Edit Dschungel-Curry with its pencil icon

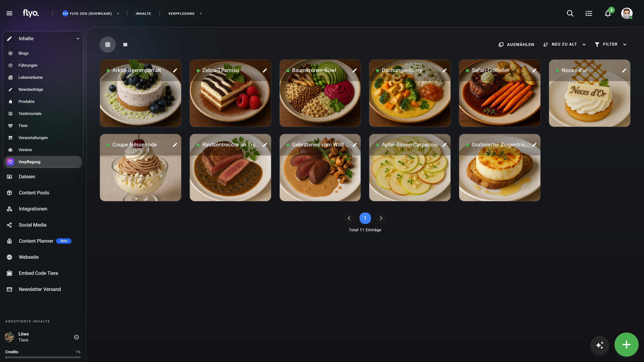pos(444,70)
